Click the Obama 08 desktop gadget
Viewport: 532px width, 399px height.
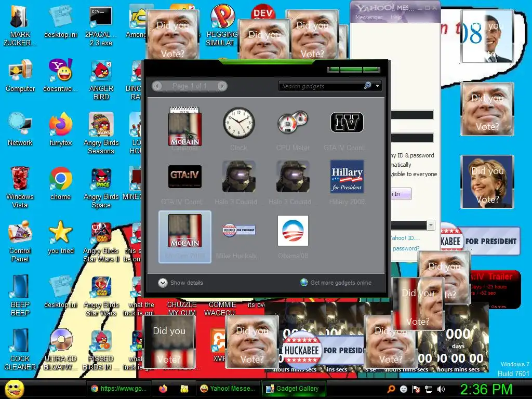[x=487, y=36]
